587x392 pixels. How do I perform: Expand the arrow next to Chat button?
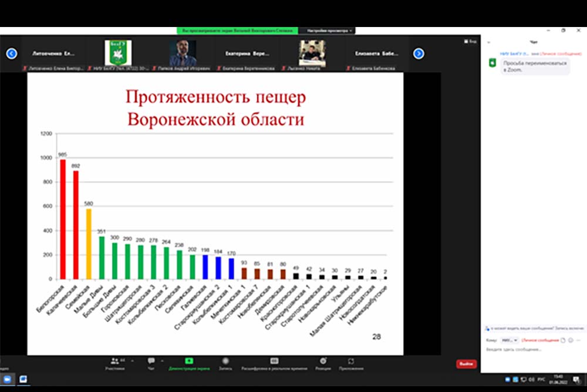tap(162, 360)
